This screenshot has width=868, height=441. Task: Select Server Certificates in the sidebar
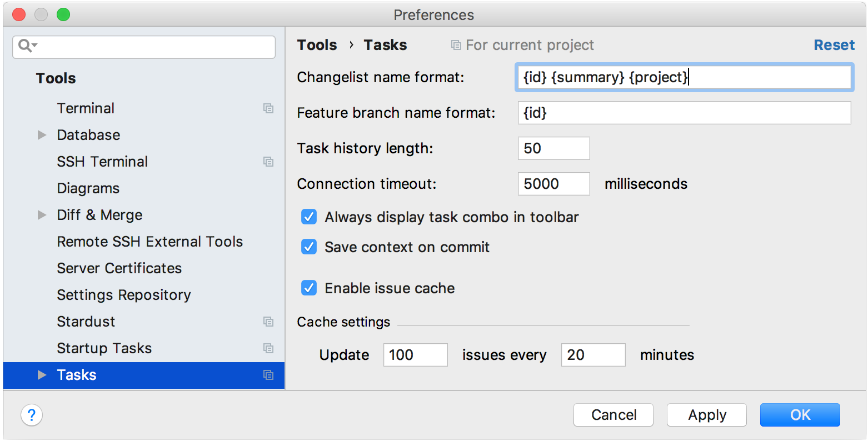pos(119,268)
